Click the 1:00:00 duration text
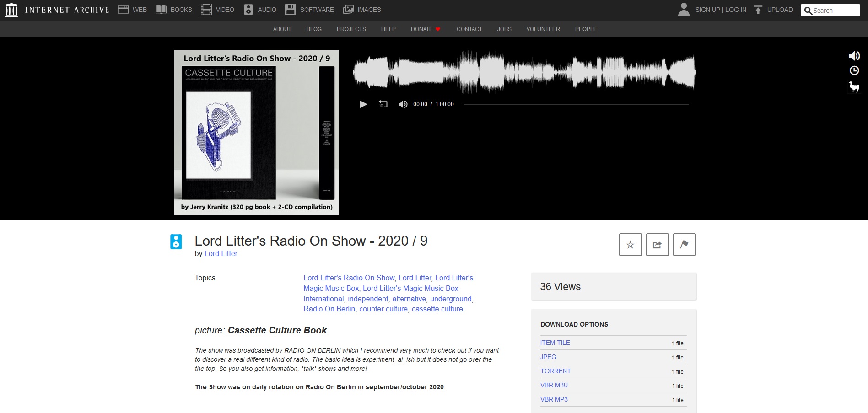 click(x=445, y=104)
